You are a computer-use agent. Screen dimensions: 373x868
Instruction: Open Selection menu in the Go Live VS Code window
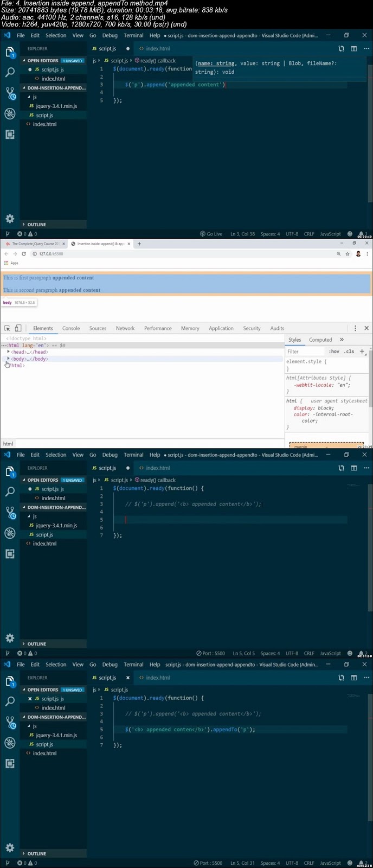click(56, 35)
